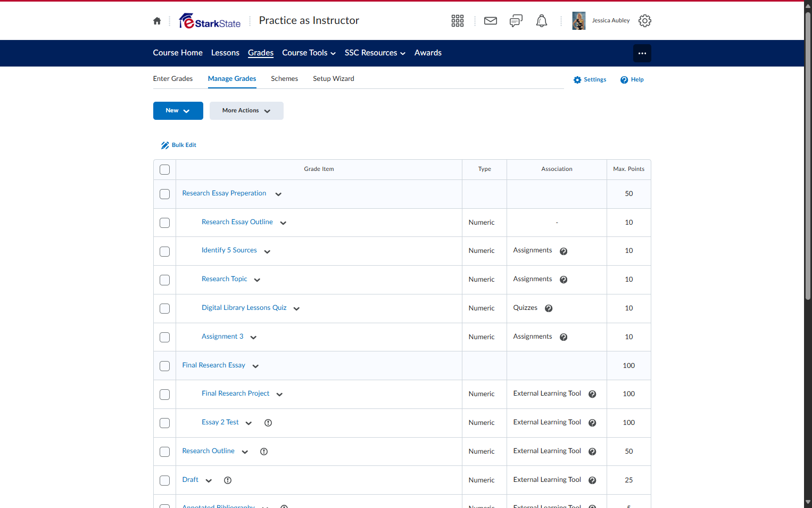Open the admin tools gear icon
Viewport: 812px width, 508px height.
click(645, 21)
